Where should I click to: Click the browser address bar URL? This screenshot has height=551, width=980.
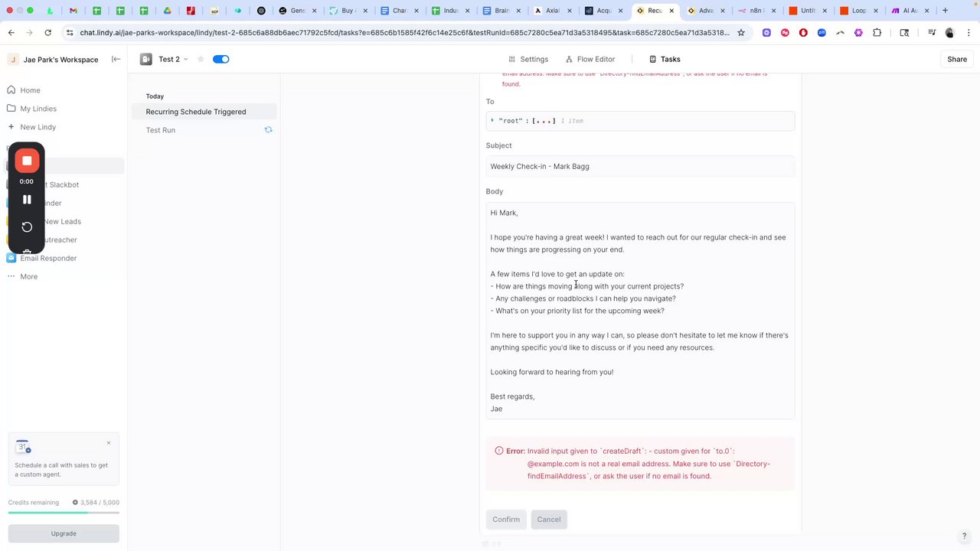(x=405, y=33)
